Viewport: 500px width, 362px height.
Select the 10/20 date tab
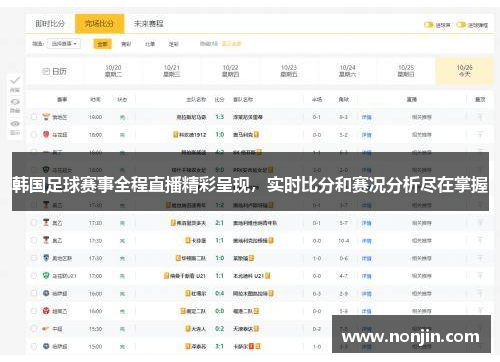click(x=113, y=71)
